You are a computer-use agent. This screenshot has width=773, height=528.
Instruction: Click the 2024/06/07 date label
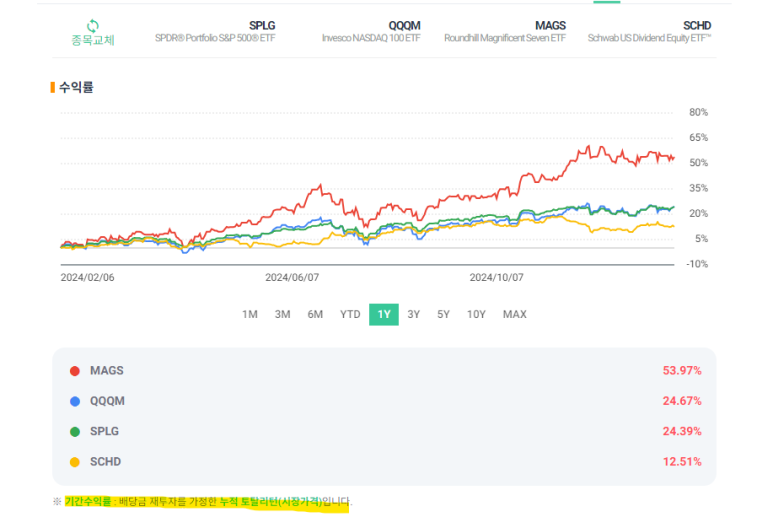click(x=292, y=278)
